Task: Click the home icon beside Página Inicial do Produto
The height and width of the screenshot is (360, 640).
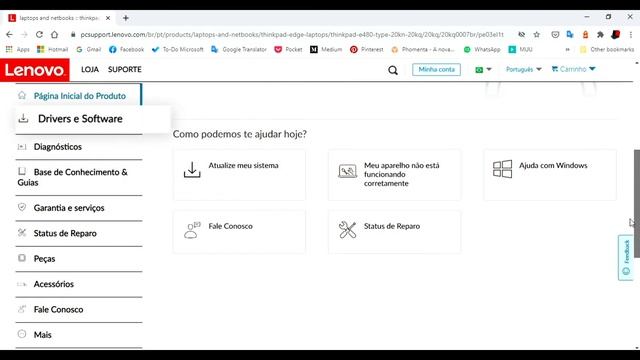Action: pos(22,96)
